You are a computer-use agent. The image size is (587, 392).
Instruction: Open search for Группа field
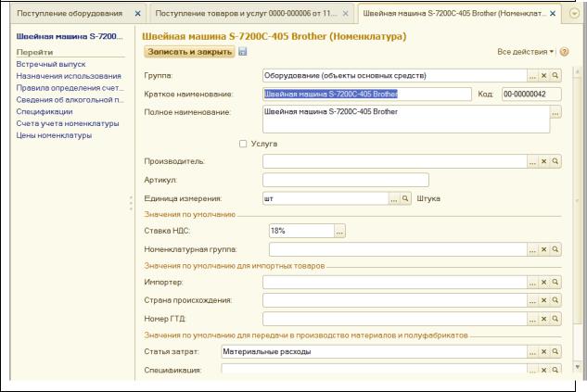pyautogui.click(x=555, y=76)
